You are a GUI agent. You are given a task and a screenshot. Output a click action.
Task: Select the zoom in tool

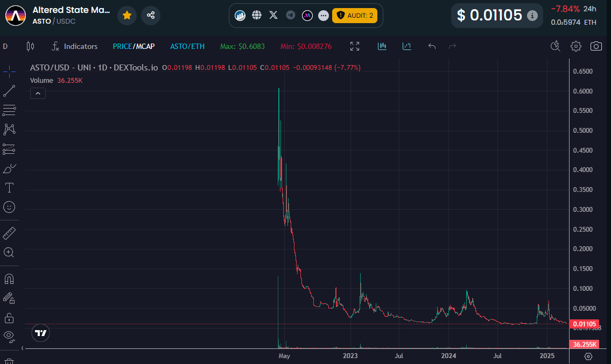[x=9, y=252]
